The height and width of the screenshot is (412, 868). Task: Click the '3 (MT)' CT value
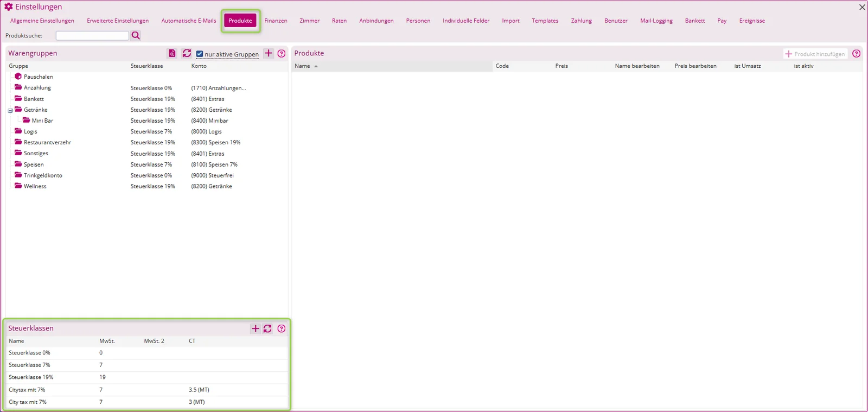coord(197,402)
